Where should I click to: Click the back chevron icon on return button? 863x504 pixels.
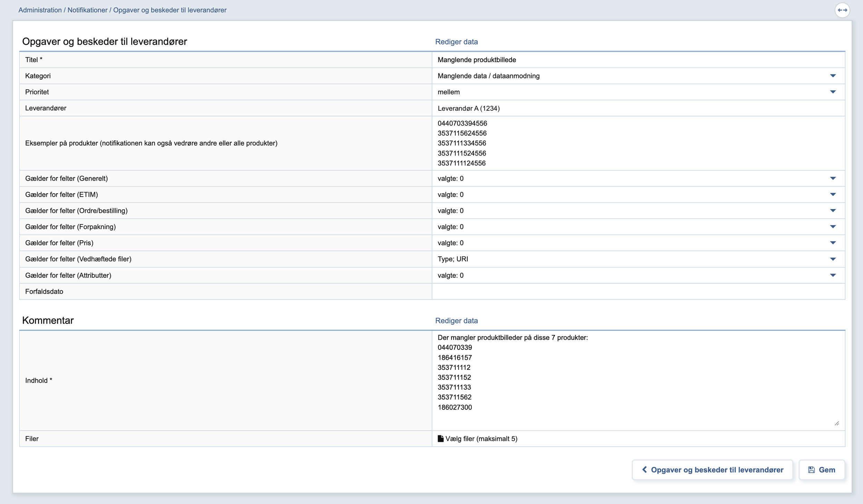(x=644, y=470)
